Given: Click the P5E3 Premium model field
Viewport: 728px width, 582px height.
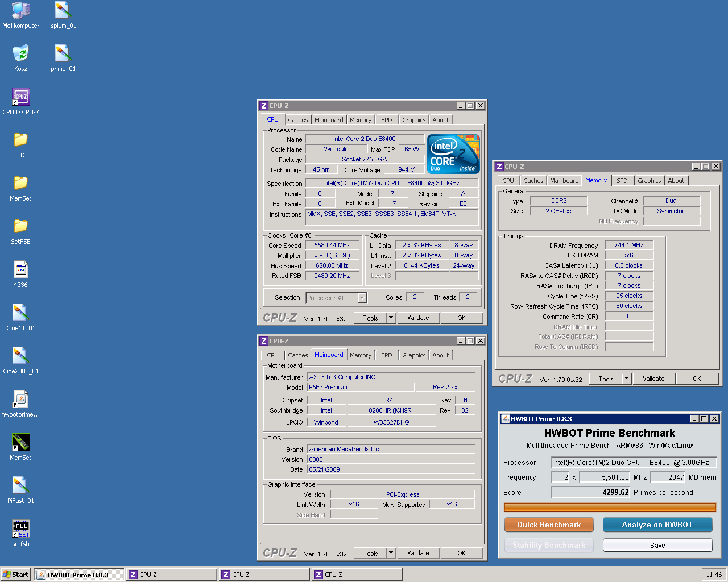Looking at the screenshot, I should pyautogui.click(x=361, y=387).
